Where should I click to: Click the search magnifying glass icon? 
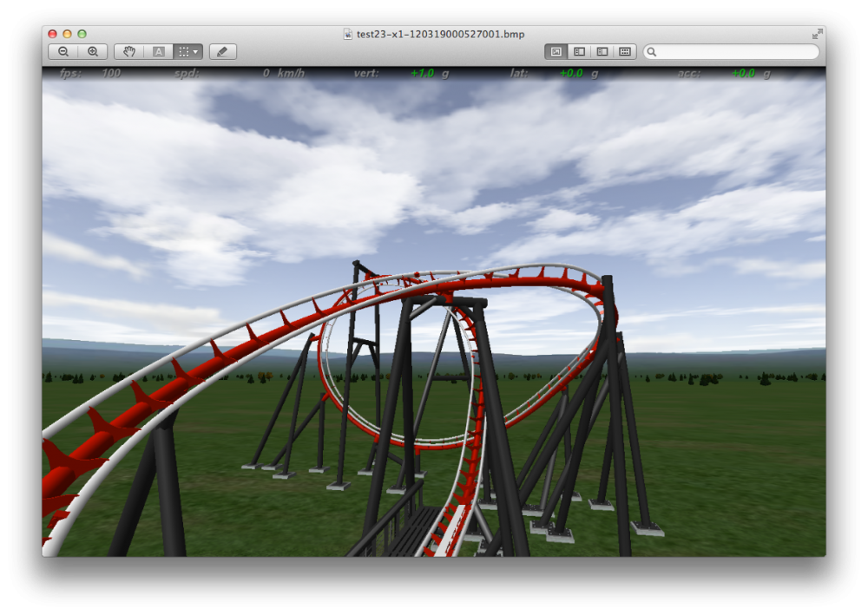(x=652, y=52)
